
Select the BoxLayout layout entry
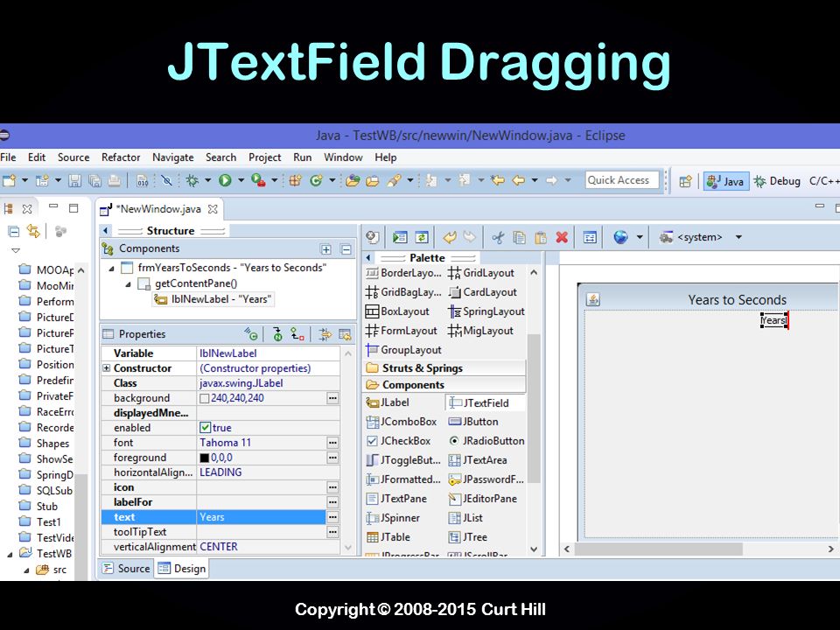[397, 311]
